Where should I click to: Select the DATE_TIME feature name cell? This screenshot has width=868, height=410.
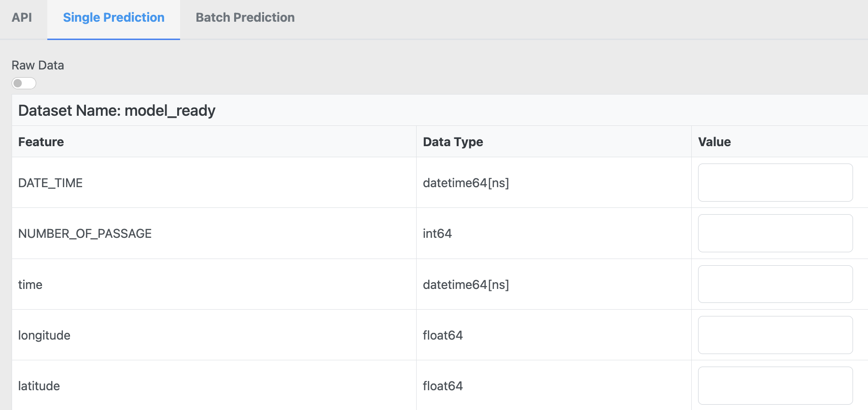(x=50, y=183)
